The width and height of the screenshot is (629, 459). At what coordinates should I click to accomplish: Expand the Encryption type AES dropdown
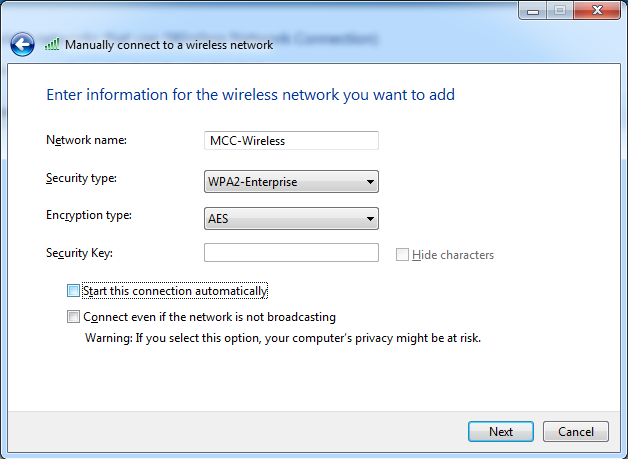290,218
